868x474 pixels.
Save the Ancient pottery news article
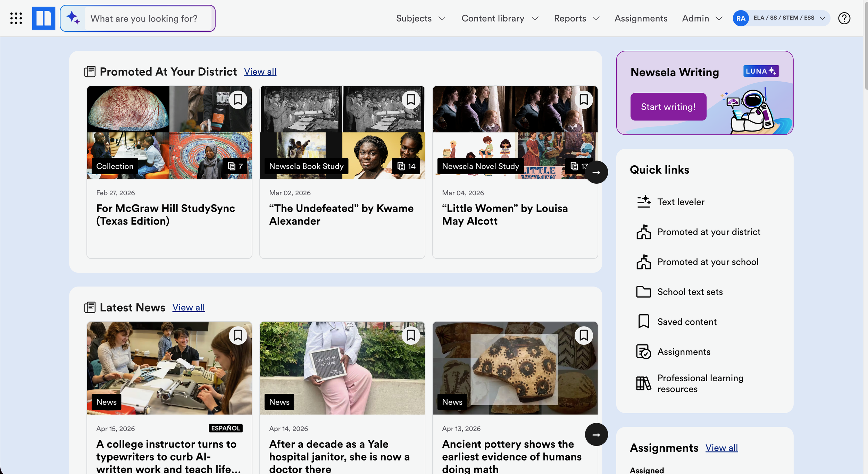point(584,335)
